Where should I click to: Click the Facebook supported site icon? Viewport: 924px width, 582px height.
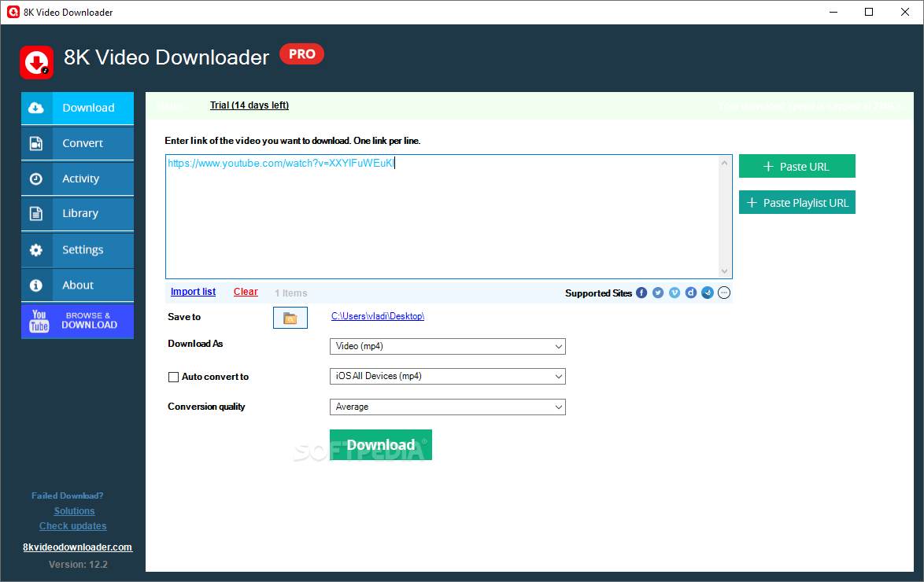pyautogui.click(x=641, y=293)
